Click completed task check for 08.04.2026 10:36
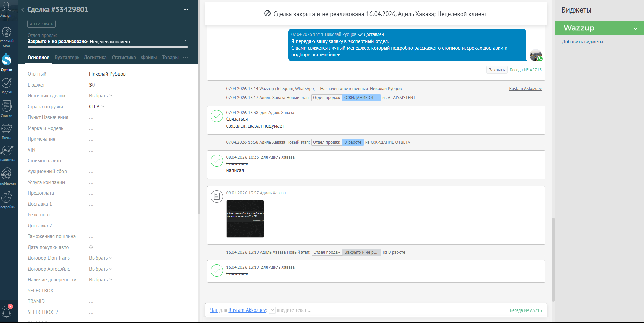This screenshot has width=644, height=323. 216,160
